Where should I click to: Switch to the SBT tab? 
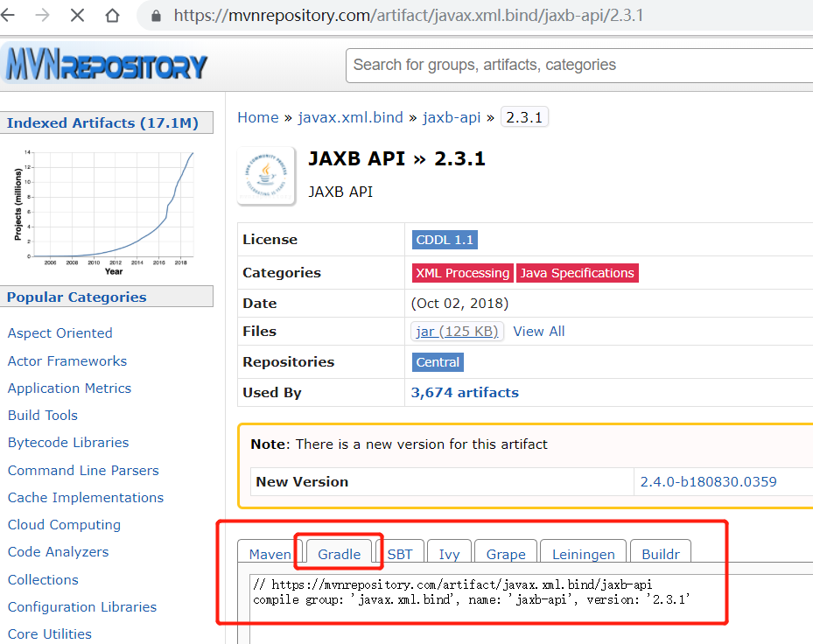400,554
